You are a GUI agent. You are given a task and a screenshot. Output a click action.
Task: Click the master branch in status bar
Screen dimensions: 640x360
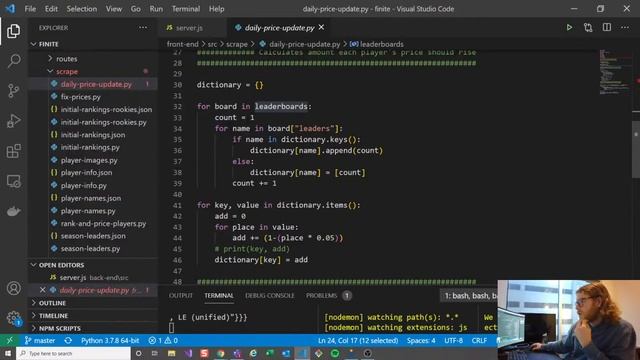pos(40,340)
